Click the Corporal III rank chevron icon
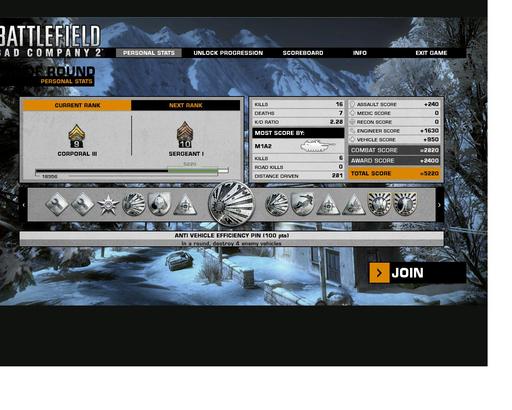The image size is (512, 410). tap(77, 136)
